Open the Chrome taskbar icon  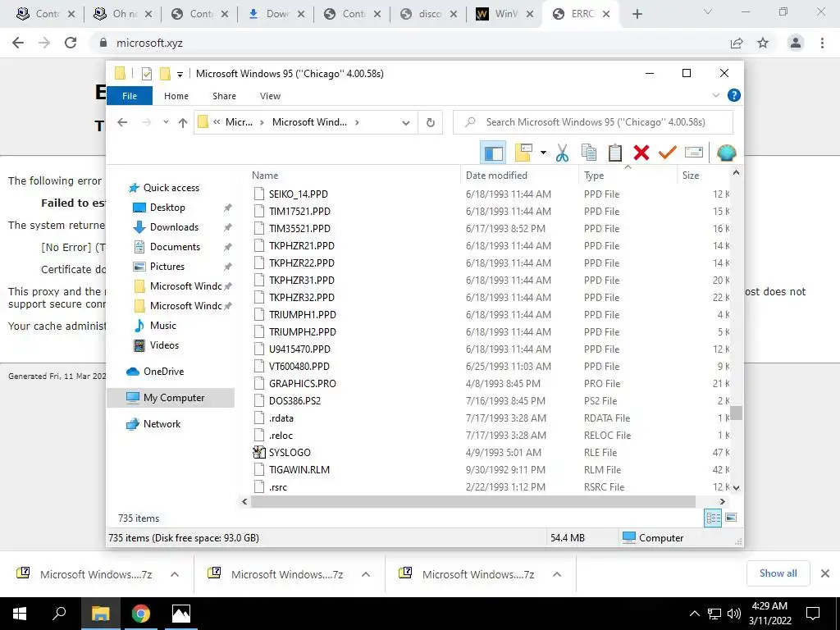(141, 614)
